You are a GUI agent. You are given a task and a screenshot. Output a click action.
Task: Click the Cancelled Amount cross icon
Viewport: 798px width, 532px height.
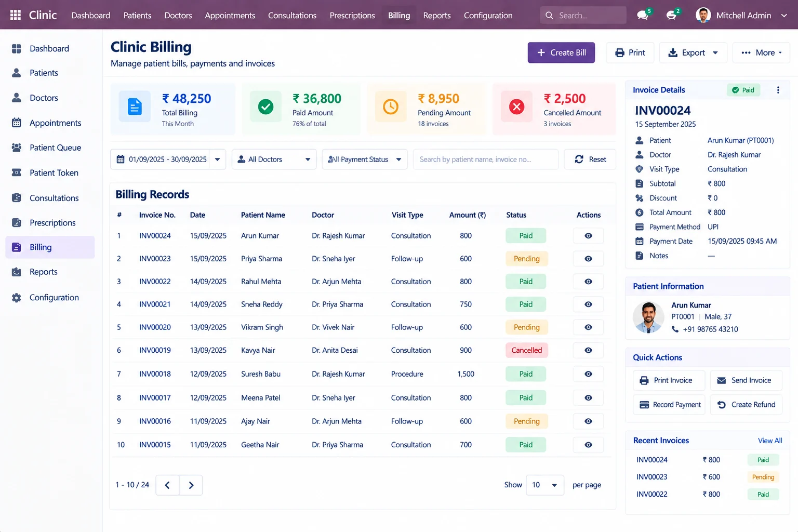click(x=516, y=107)
